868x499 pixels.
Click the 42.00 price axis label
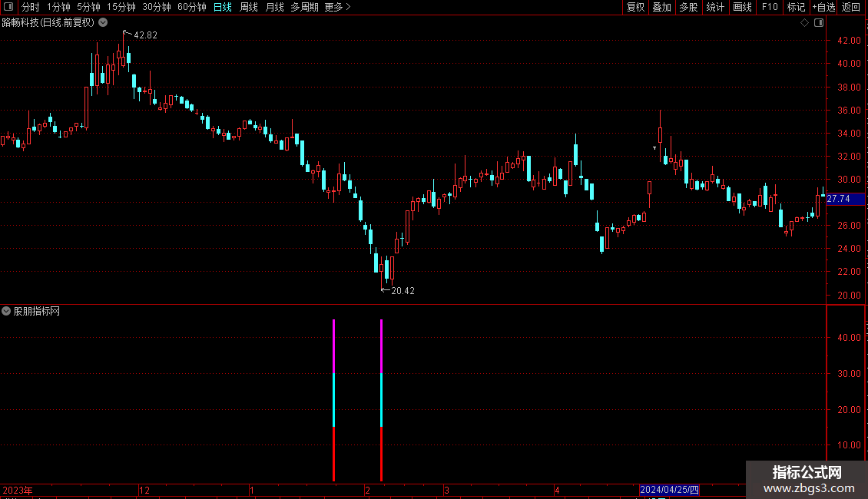849,41
